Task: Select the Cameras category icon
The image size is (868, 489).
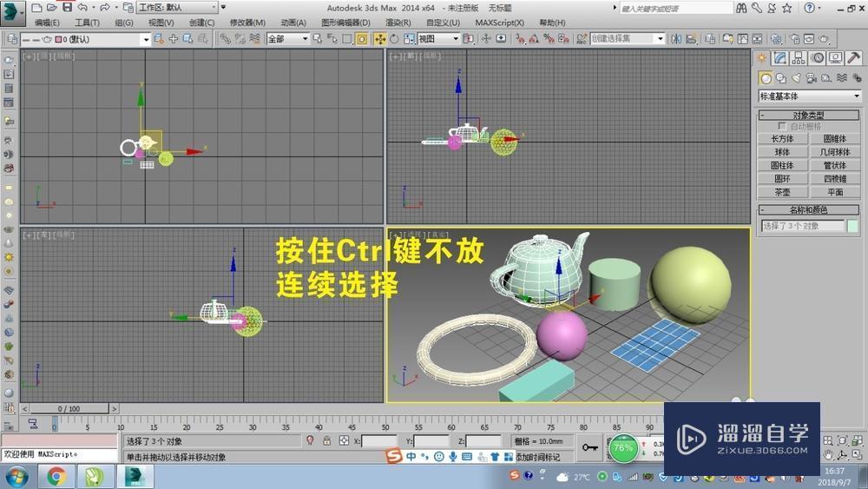Action: coord(812,78)
